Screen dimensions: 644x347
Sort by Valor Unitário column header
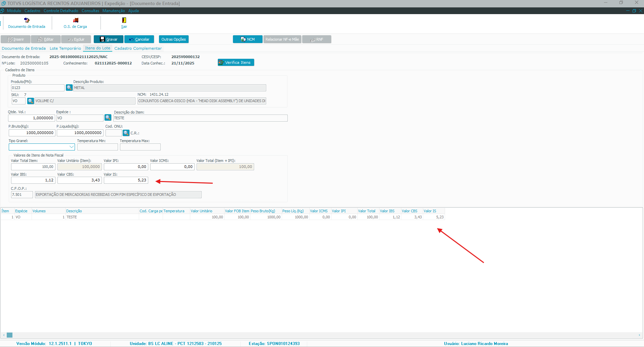pyautogui.click(x=207, y=211)
